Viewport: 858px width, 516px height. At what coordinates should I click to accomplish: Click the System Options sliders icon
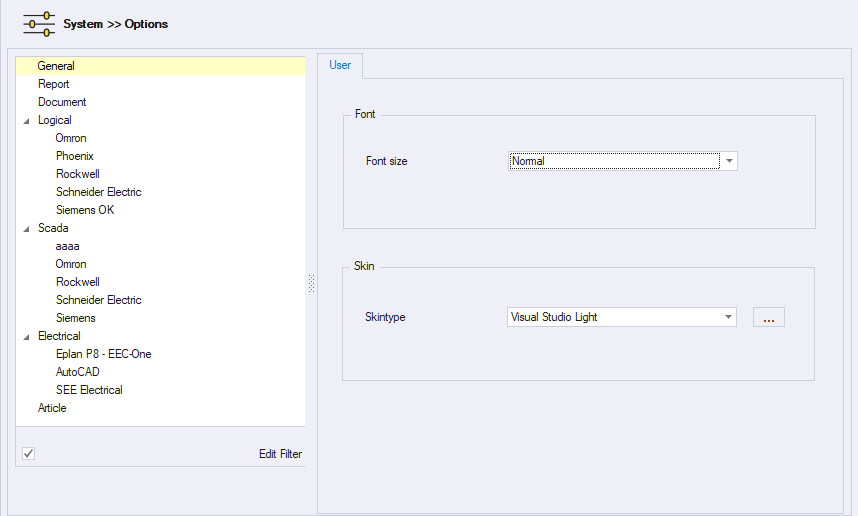pyautogui.click(x=39, y=23)
